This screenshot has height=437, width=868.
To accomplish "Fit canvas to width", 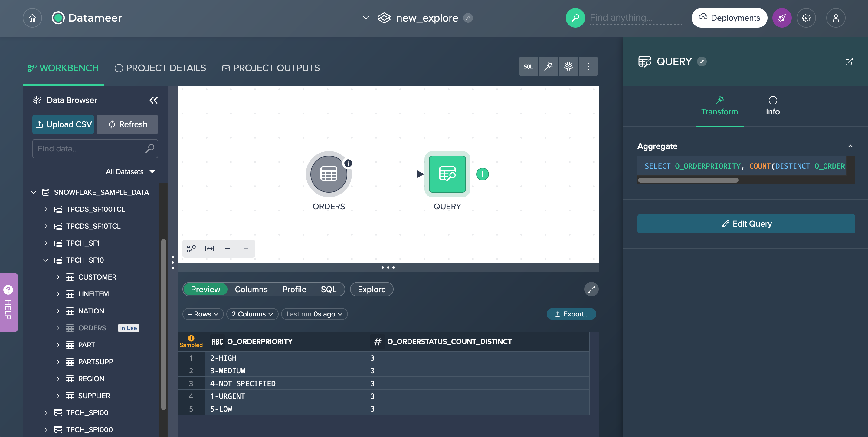I will (210, 249).
